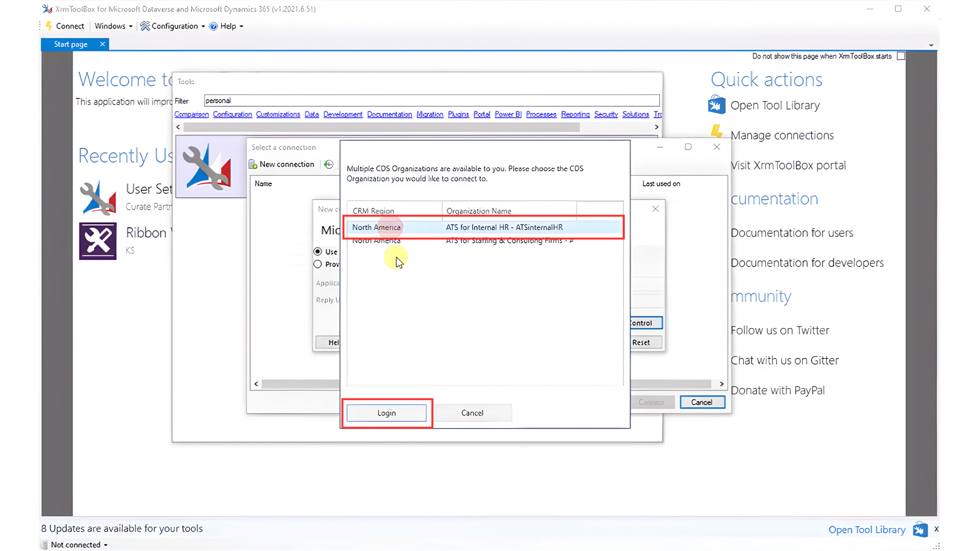
Task: Open the Configuration menu
Action: tap(178, 26)
